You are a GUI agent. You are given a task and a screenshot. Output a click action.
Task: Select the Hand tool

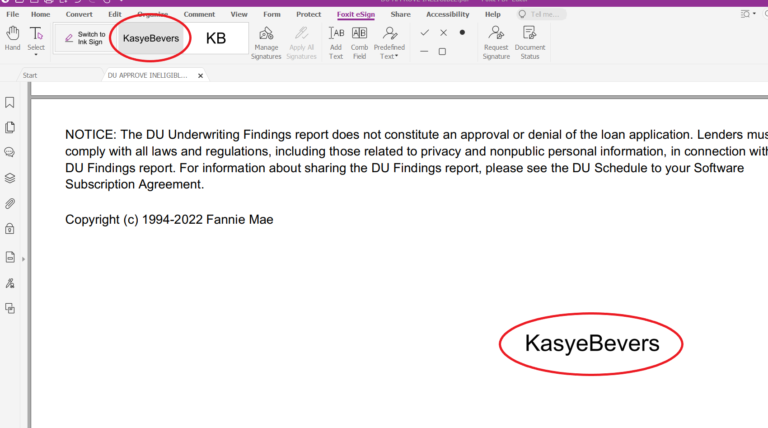12,38
